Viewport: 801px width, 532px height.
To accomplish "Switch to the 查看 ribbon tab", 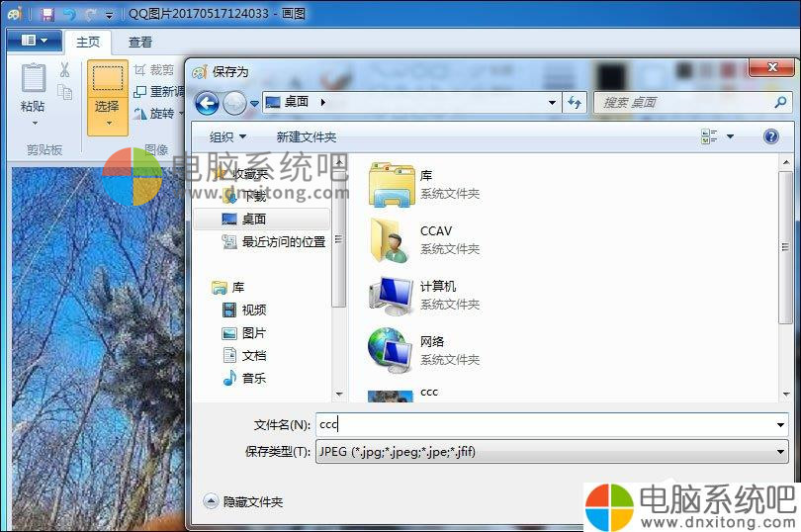I will 140,42.
